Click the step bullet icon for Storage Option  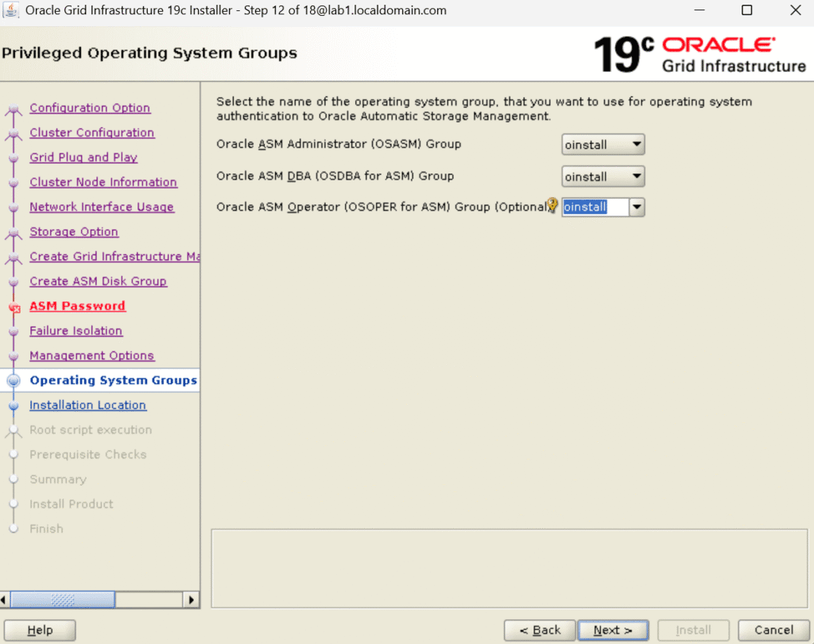(14, 234)
